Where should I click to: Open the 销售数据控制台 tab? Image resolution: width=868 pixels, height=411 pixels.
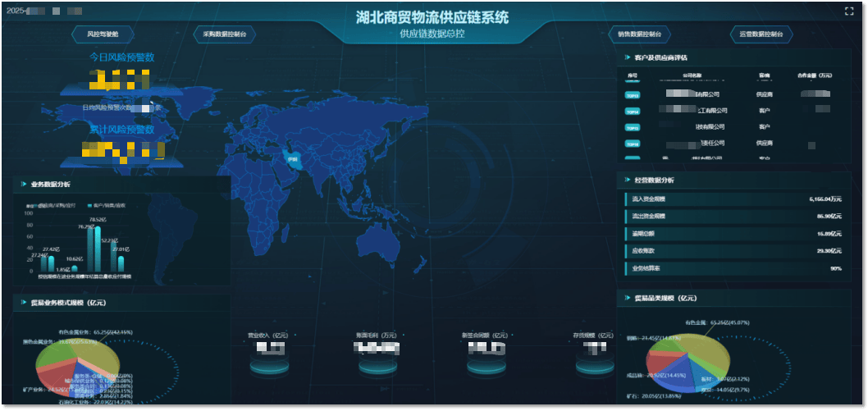click(640, 34)
